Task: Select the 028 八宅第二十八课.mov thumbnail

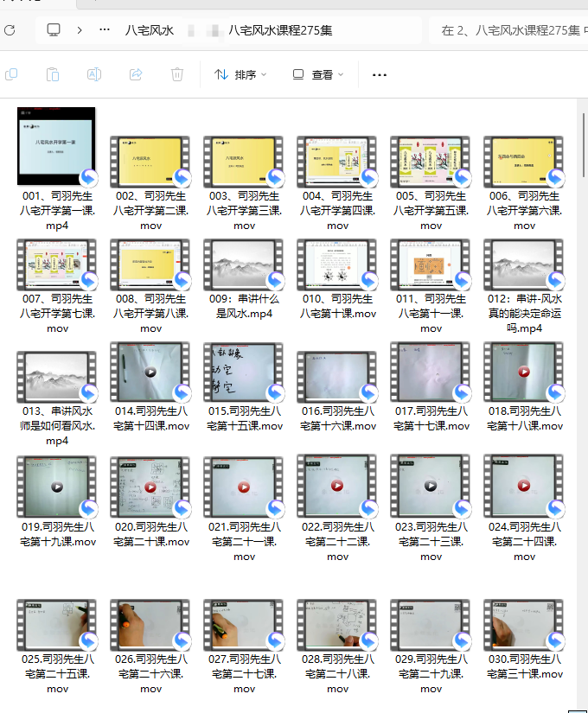Action: (x=336, y=625)
